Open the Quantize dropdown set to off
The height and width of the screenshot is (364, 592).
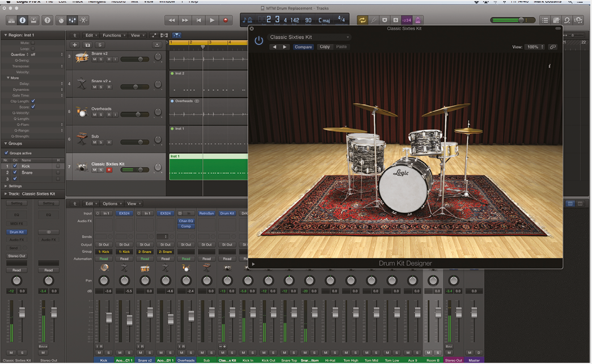coord(33,54)
